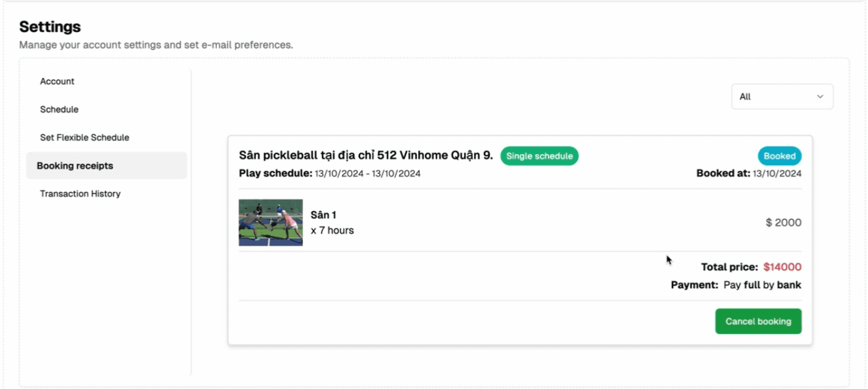The height and width of the screenshot is (389, 868).
Task: Click the Settings page heading
Action: [x=50, y=27]
